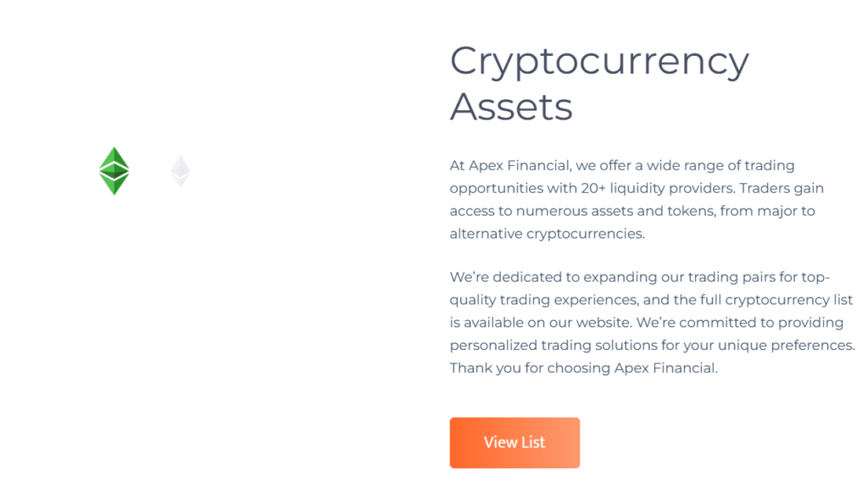
Task: Expand the Cryptocurrency Assets section heading
Action: 598,83
